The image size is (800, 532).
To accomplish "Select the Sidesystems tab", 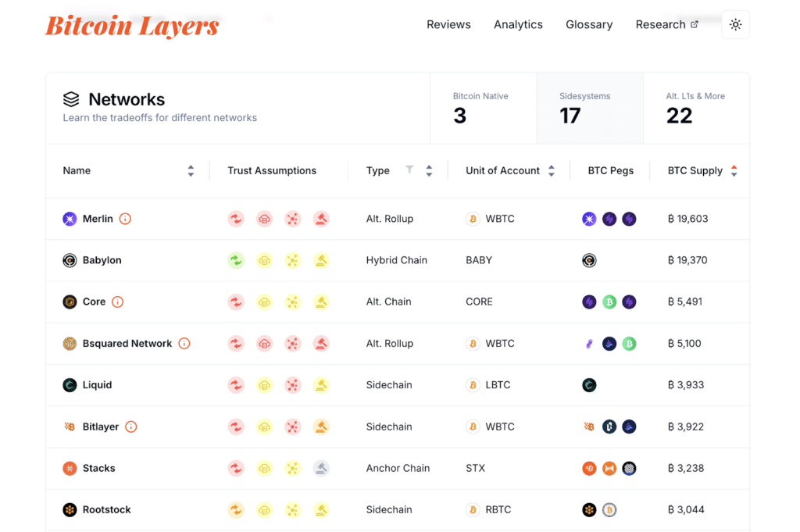I will pyautogui.click(x=590, y=108).
